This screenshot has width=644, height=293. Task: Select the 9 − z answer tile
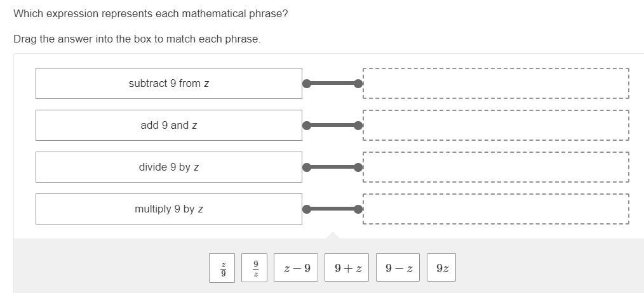[399, 268]
